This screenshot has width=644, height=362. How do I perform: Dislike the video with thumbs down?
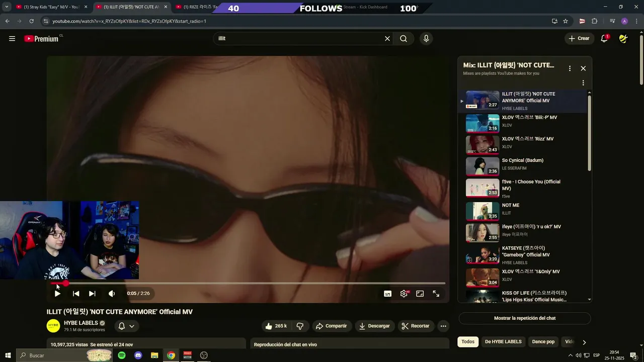(300, 326)
